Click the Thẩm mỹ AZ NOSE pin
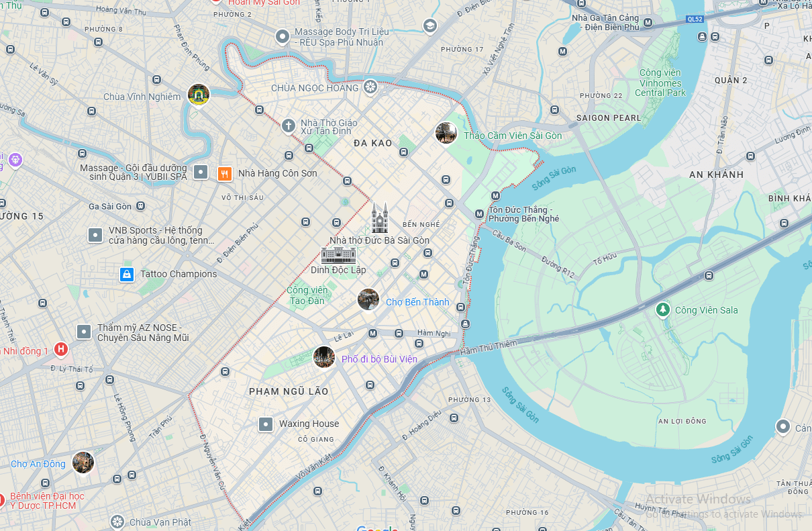Image resolution: width=812 pixels, height=531 pixels. coord(84,332)
